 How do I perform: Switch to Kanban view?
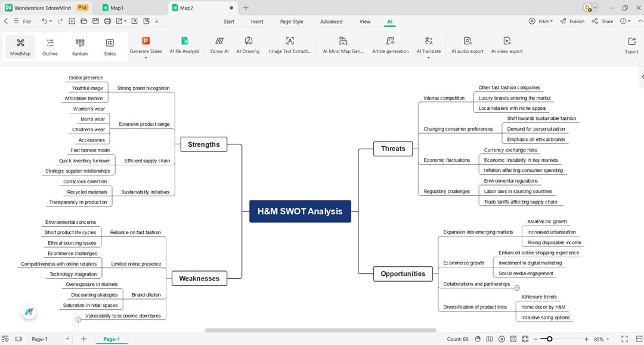coord(80,47)
